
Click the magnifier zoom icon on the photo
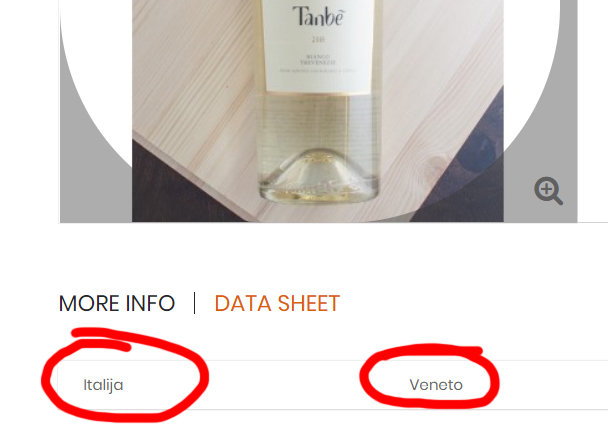click(548, 191)
